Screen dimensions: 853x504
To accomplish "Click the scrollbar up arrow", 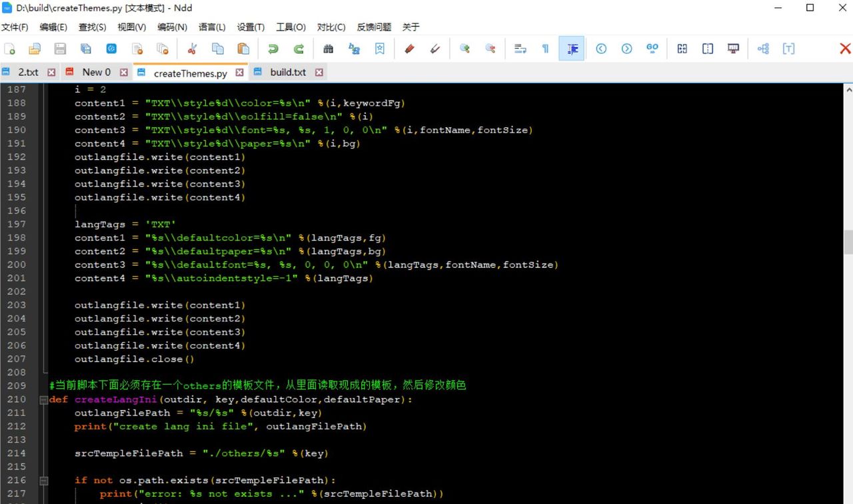I will [848, 89].
